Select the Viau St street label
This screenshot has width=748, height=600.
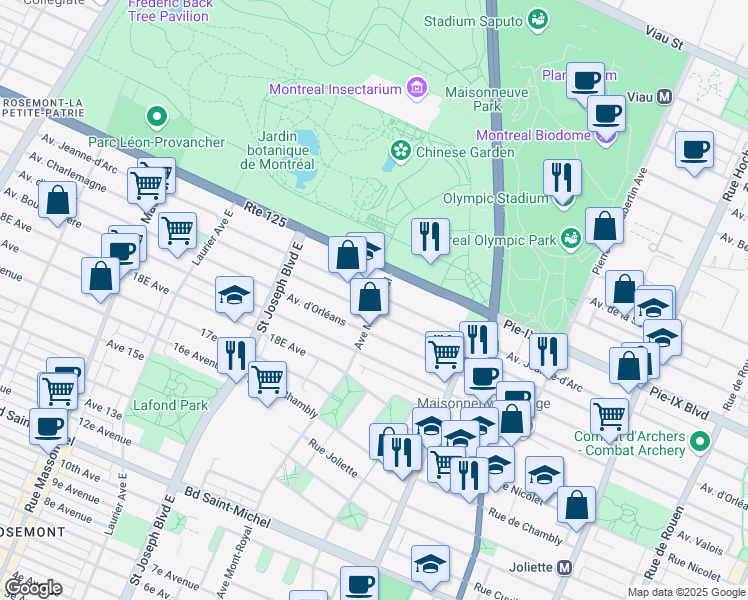pos(664,38)
